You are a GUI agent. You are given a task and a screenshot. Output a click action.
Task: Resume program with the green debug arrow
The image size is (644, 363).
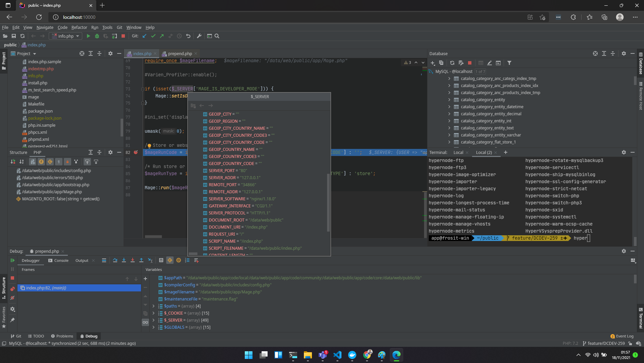(x=12, y=260)
